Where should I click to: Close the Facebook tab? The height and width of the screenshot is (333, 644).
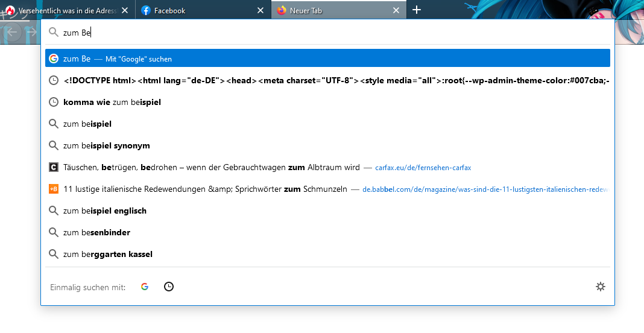click(x=260, y=10)
